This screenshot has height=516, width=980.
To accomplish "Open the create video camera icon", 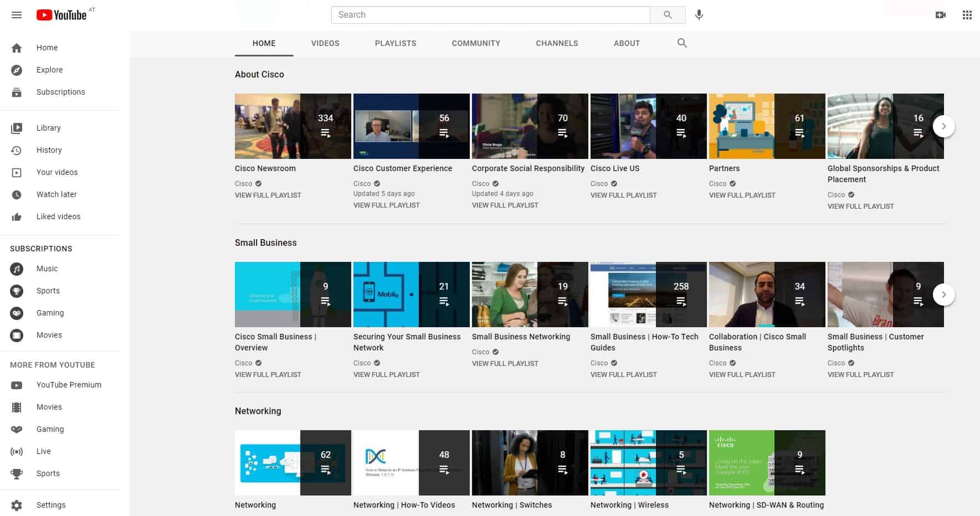I will [x=941, y=15].
